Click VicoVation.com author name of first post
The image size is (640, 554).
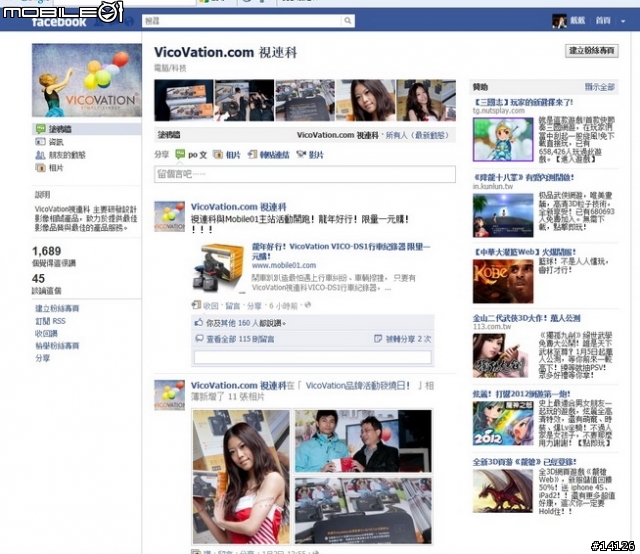pyautogui.click(x=238, y=207)
